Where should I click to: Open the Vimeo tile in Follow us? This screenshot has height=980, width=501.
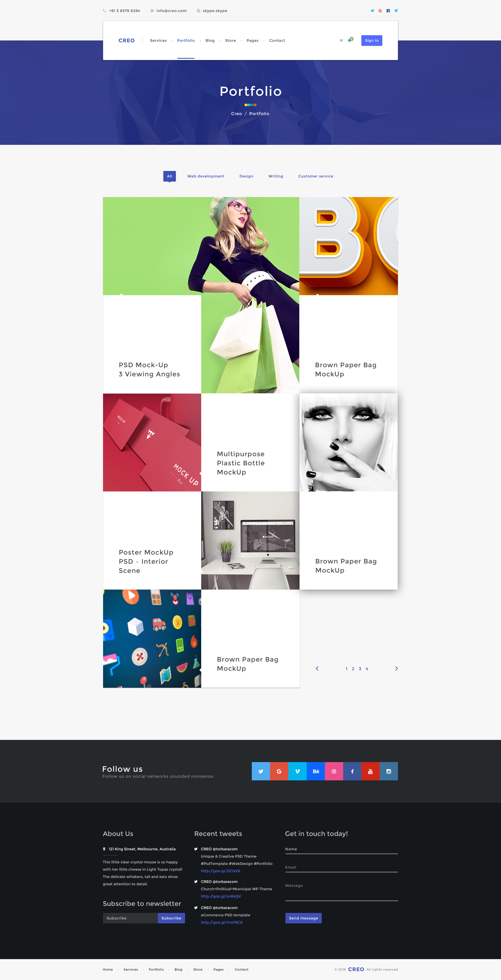pyautogui.click(x=297, y=771)
